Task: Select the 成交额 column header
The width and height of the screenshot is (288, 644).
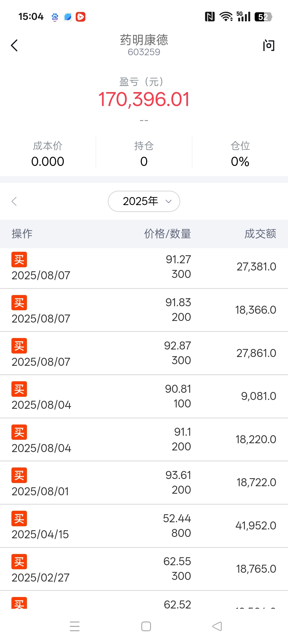Action: click(260, 234)
